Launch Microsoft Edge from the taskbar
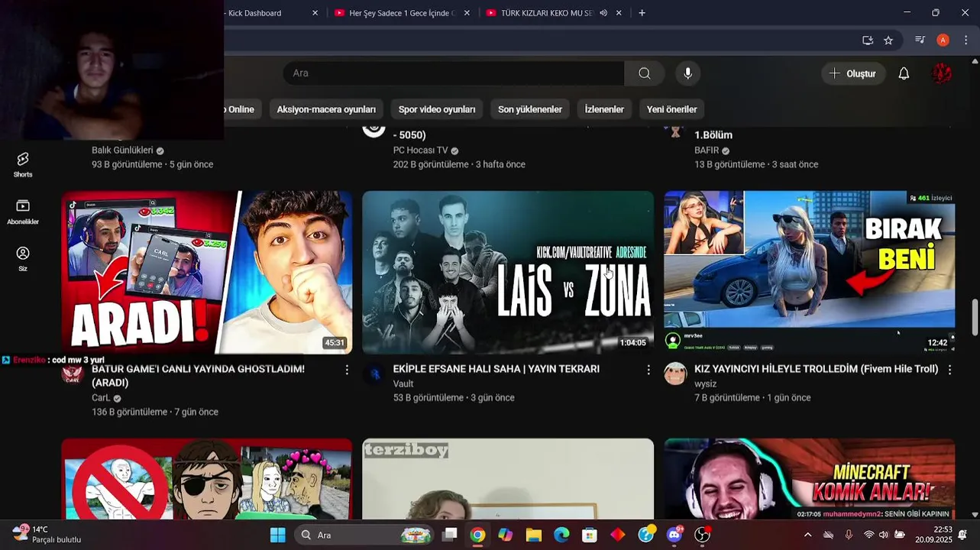 pos(561,535)
